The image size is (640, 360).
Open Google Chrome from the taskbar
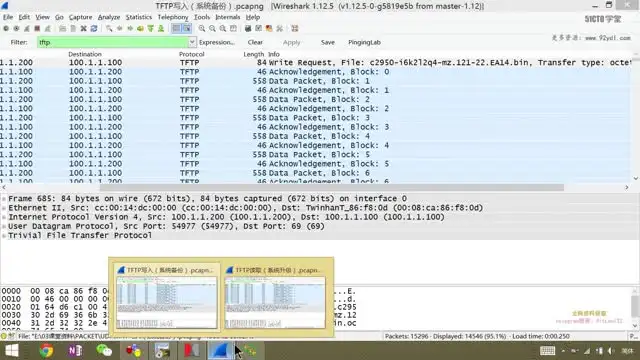[47, 351]
